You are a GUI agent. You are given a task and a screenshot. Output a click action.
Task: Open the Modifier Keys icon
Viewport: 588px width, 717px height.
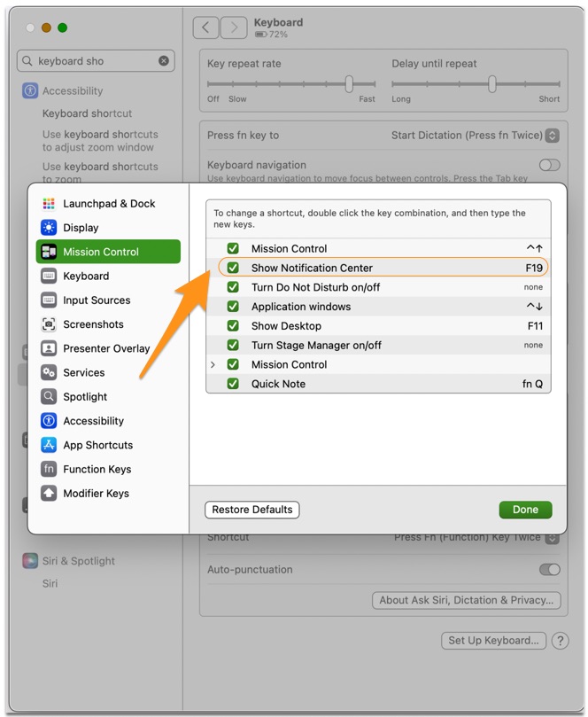[49, 493]
